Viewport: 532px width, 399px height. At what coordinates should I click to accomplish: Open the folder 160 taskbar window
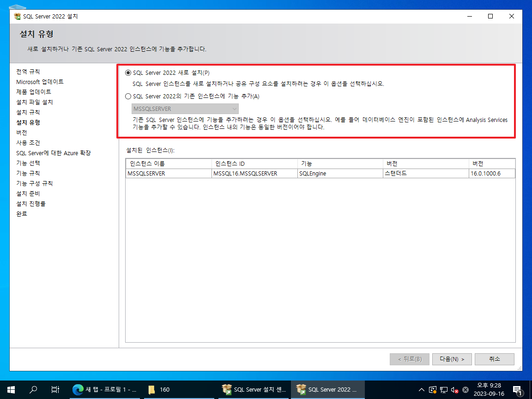click(x=178, y=389)
